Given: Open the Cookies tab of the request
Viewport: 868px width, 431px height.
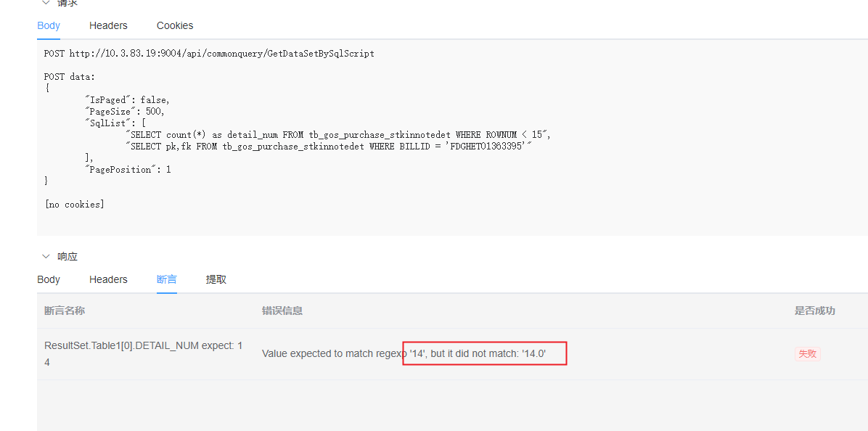Looking at the screenshot, I should [174, 25].
